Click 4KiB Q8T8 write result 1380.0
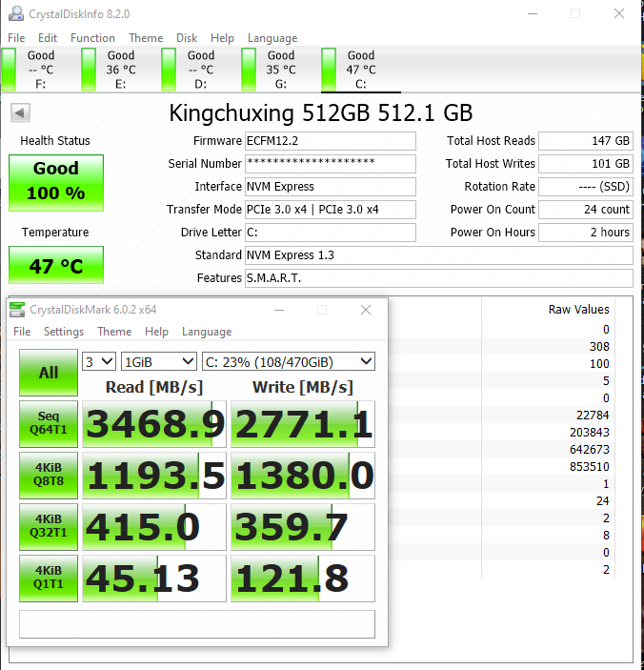This screenshot has width=644, height=670. 303,476
